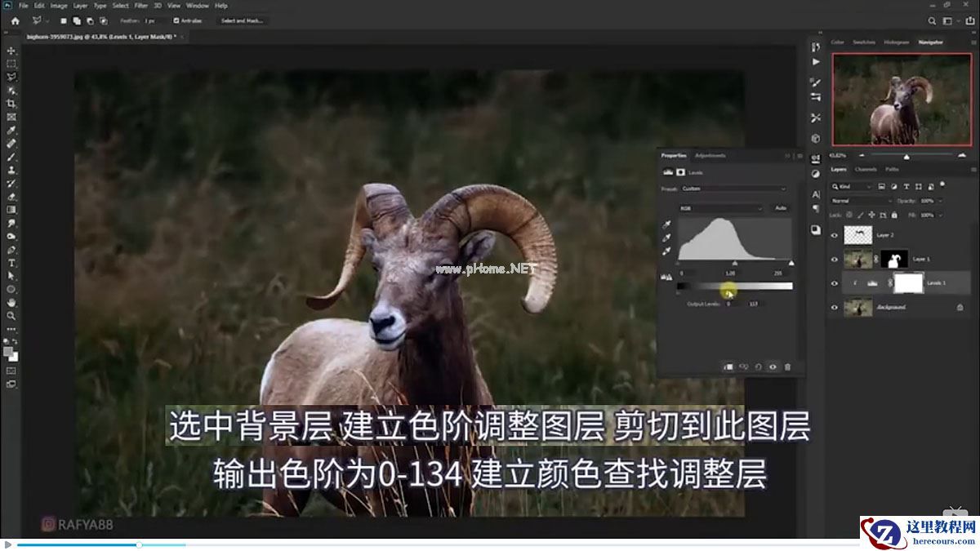Select the Lasso tool
The height and width of the screenshot is (551, 980).
point(11,77)
